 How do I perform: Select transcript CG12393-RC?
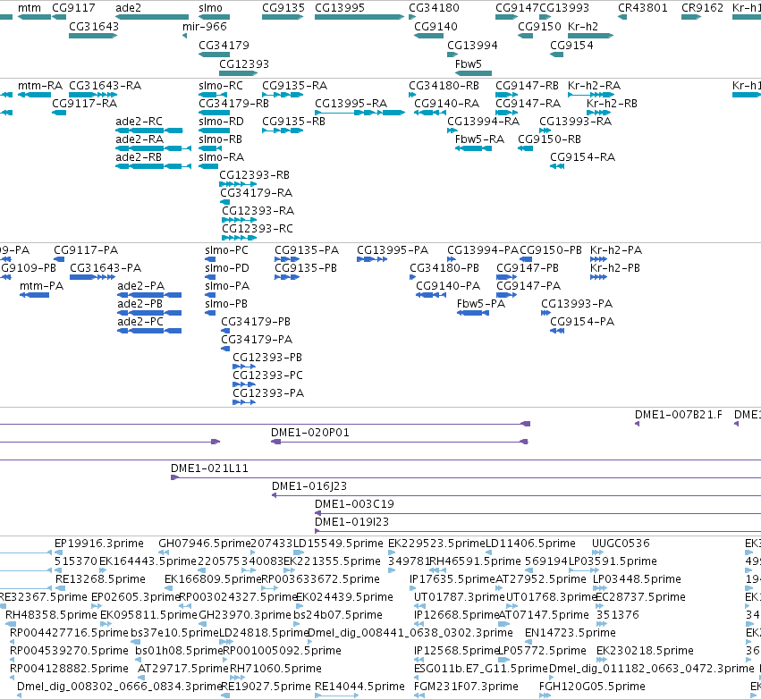[x=239, y=238]
